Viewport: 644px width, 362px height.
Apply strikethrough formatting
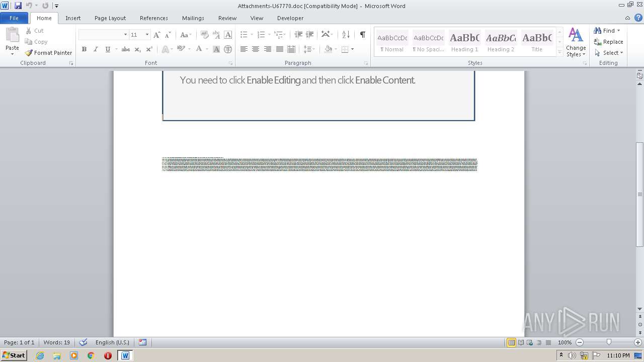click(x=126, y=49)
